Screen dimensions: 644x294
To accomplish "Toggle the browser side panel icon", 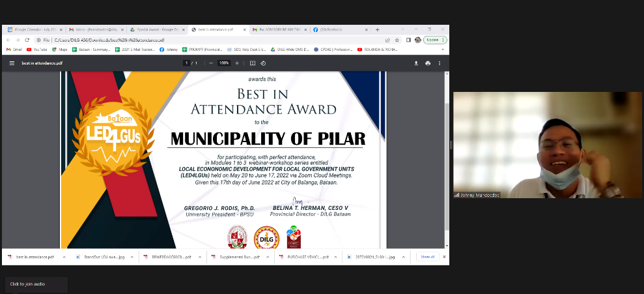I will point(408,40).
